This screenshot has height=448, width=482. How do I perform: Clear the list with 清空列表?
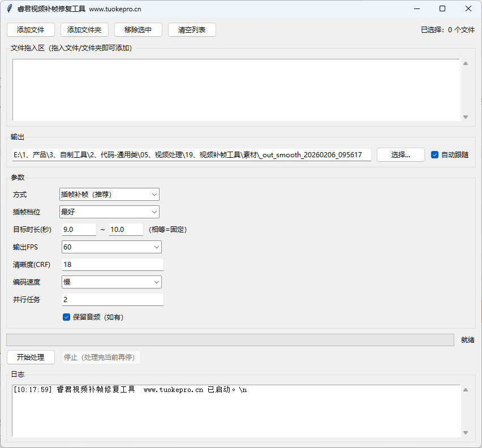coord(192,30)
